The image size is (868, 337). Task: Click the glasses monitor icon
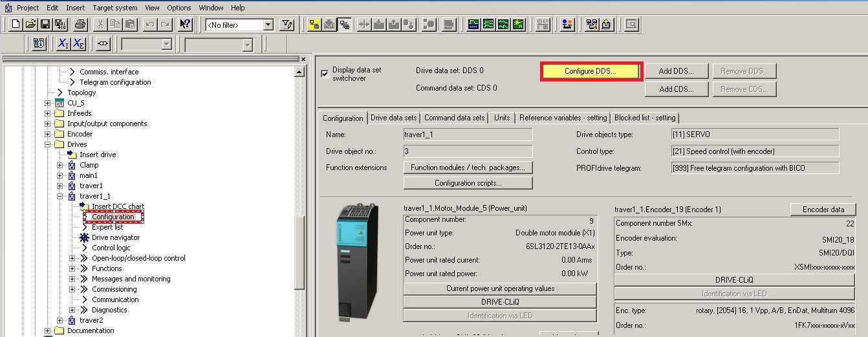point(103,44)
